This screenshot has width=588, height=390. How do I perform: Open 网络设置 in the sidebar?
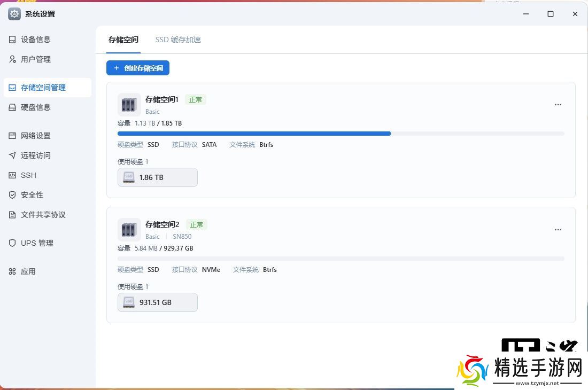(35, 136)
